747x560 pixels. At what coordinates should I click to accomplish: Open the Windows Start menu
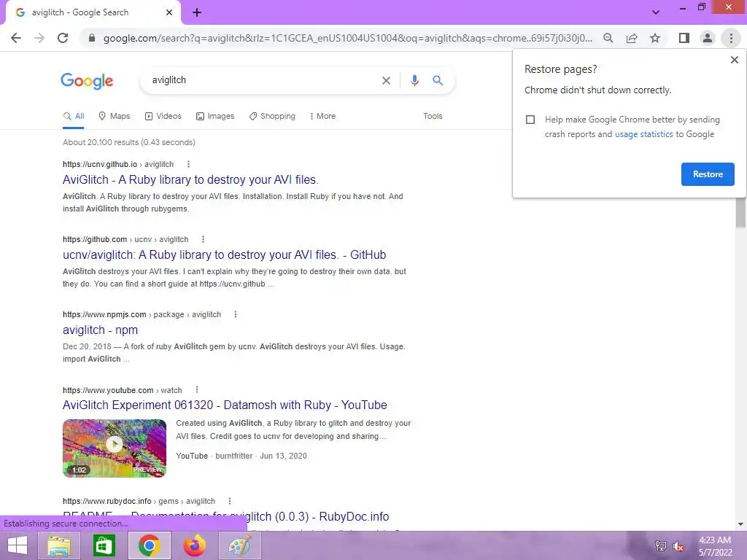(17, 545)
